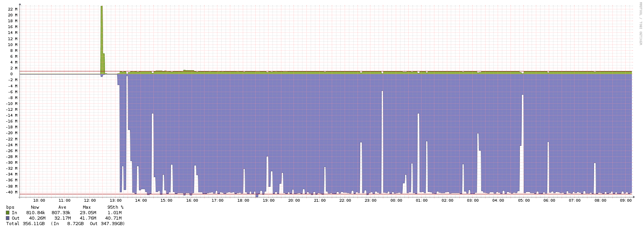The width and height of the screenshot is (644, 229).
Task: Select the In max value 23.05M
Action: [87, 213]
